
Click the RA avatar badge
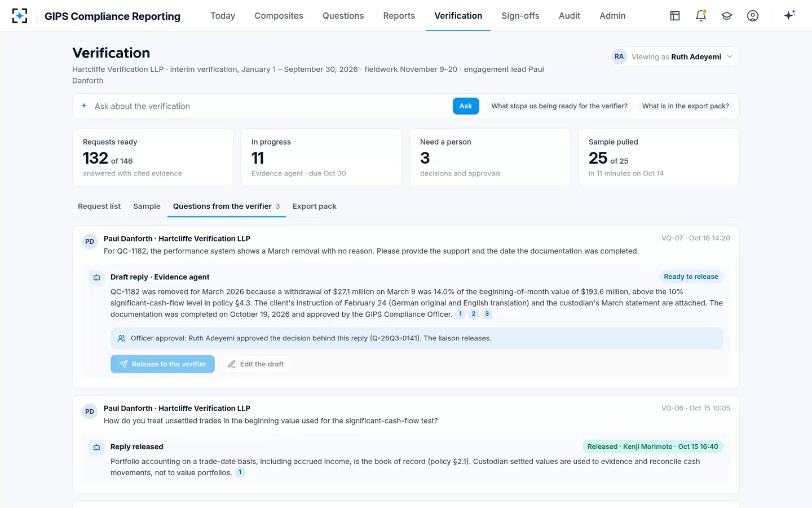tap(619, 56)
